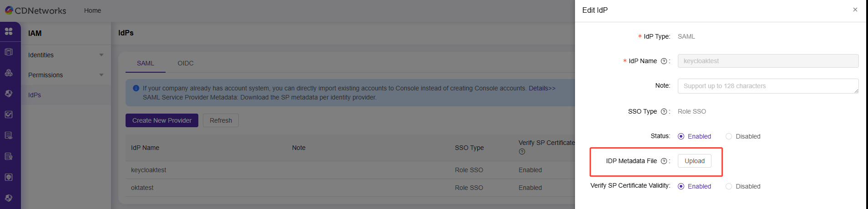Click the blue info icon in the banner
868x209 pixels.
point(136,88)
